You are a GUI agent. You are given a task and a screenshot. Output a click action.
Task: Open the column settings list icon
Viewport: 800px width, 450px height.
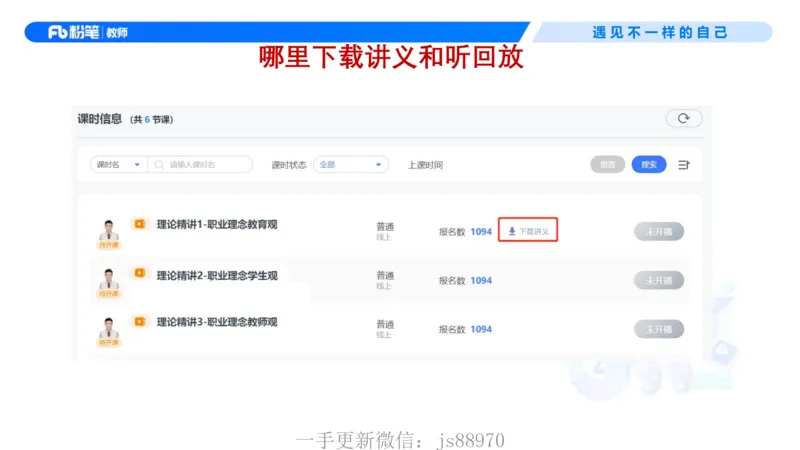(684, 165)
